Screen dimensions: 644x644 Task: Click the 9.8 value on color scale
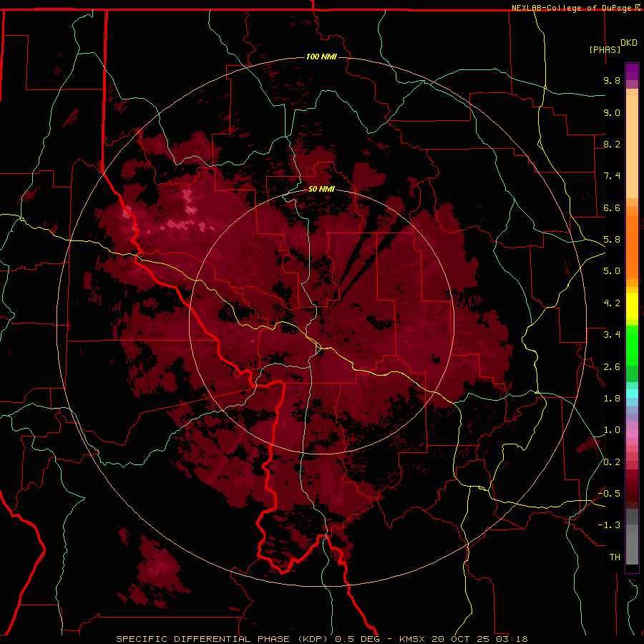[612, 80]
